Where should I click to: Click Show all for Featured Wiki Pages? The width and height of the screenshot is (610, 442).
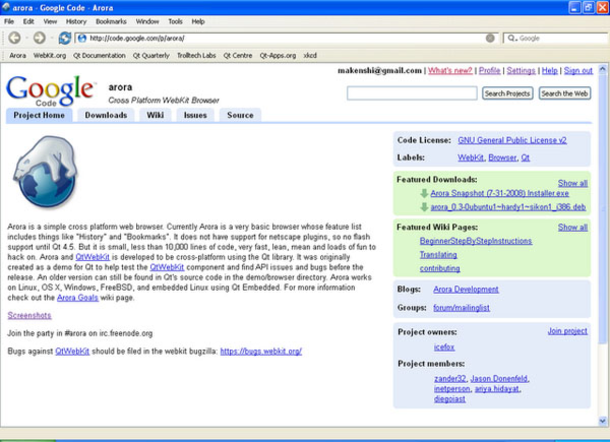(x=573, y=227)
